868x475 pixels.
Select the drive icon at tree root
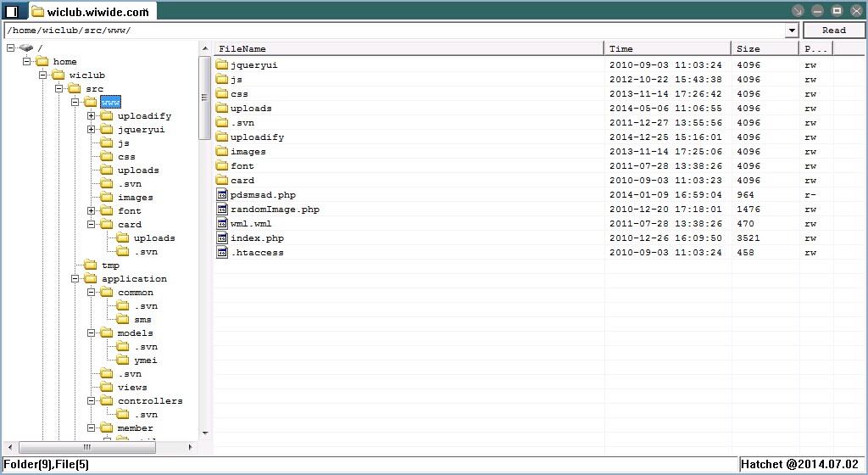click(25, 47)
